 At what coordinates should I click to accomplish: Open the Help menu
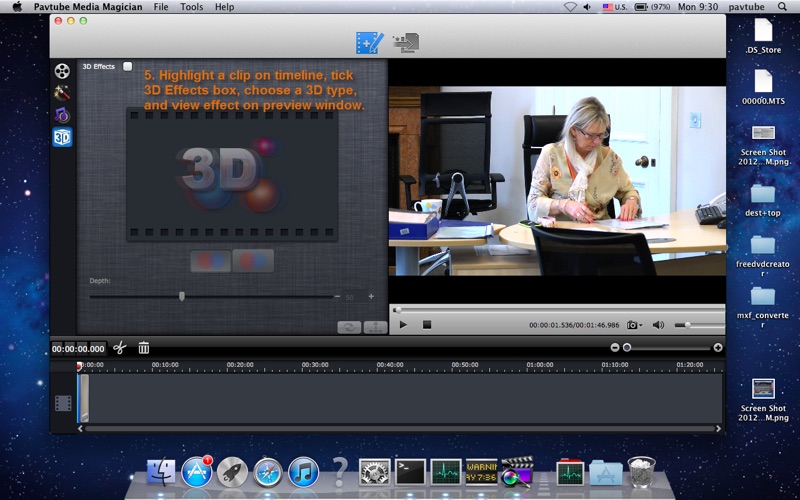point(224,7)
